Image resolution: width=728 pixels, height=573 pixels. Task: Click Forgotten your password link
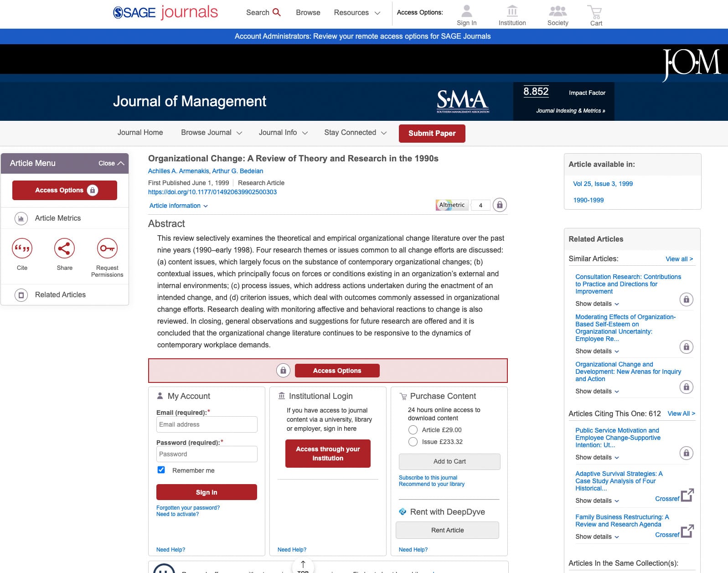pyautogui.click(x=188, y=508)
